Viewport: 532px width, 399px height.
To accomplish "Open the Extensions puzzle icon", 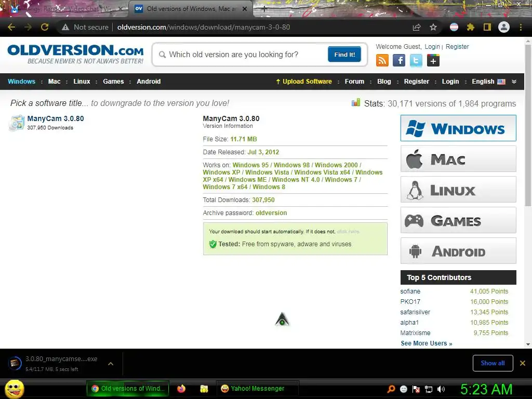I will click(470, 27).
